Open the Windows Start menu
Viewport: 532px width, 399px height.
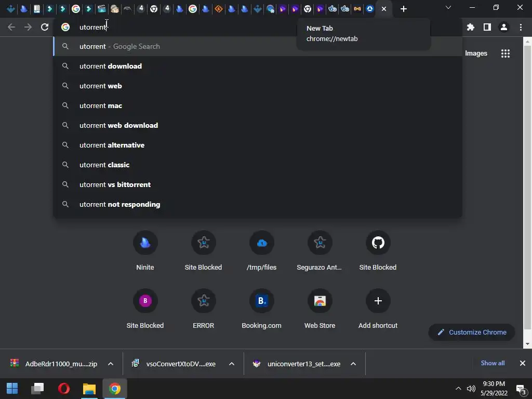tap(12, 389)
